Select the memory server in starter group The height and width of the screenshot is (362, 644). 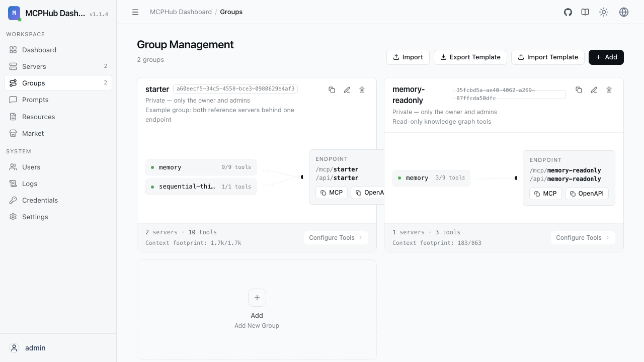click(201, 167)
